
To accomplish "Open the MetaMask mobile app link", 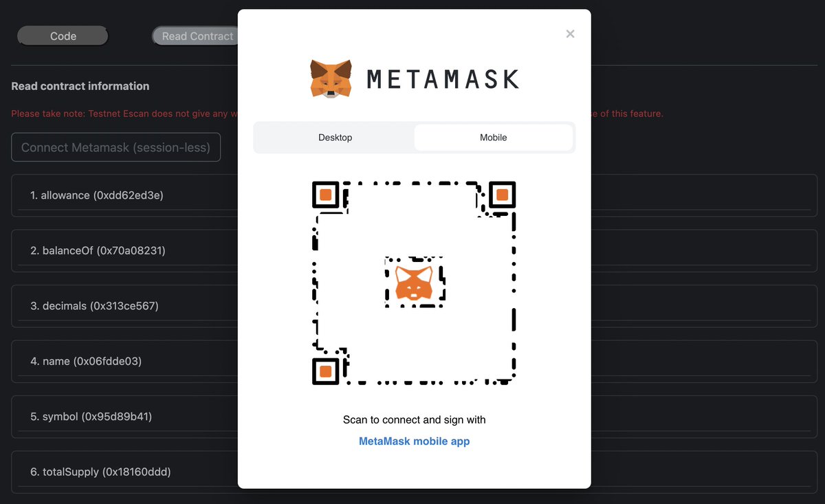I will (x=414, y=441).
